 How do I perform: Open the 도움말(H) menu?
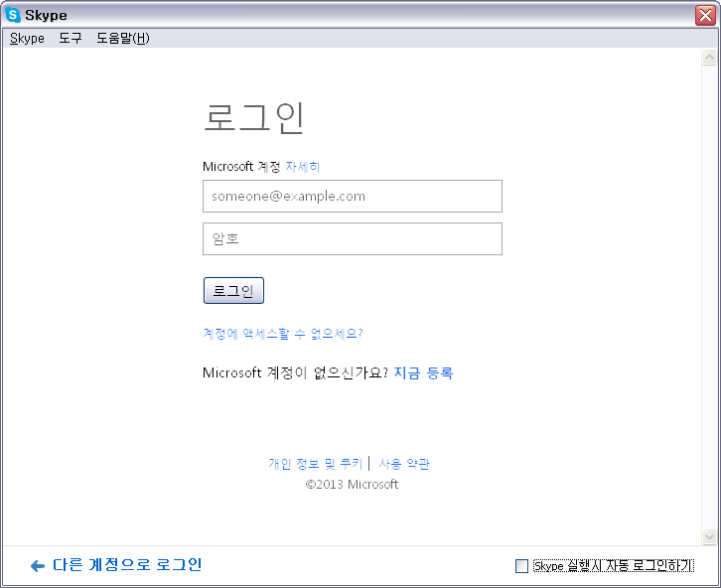(123, 38)
